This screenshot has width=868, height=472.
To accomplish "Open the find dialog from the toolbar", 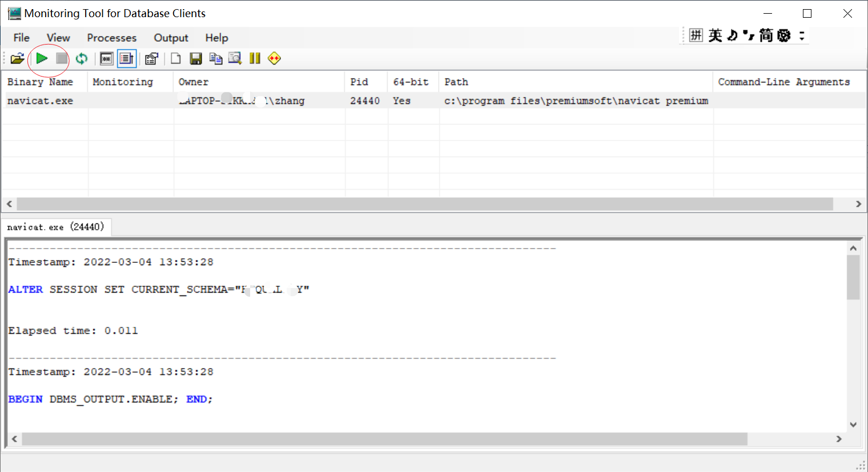I will click(x=235, y=58).
